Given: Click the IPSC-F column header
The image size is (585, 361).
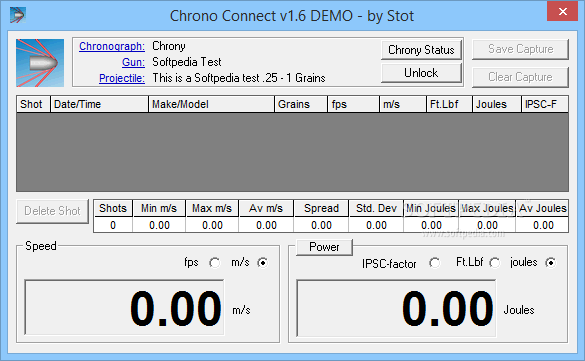Looking at the screenshot, I should (545, 104).
